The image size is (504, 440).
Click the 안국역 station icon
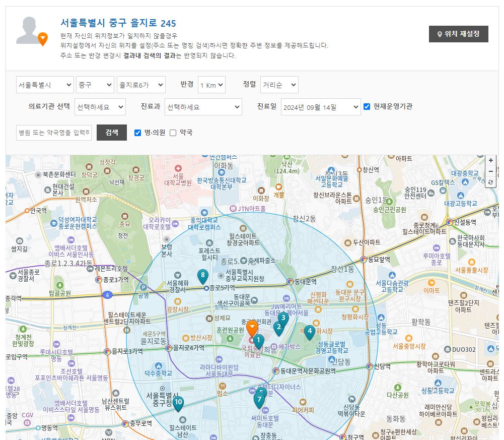pos(27,211)
